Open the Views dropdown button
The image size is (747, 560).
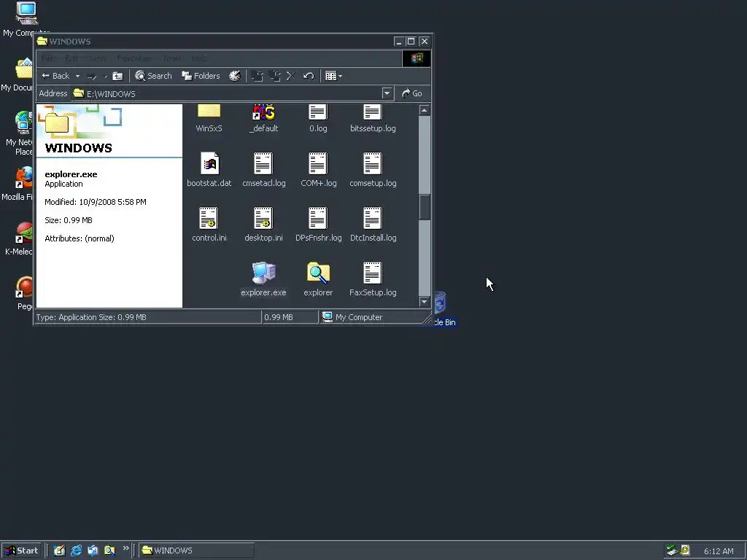[x=333, y=76]
